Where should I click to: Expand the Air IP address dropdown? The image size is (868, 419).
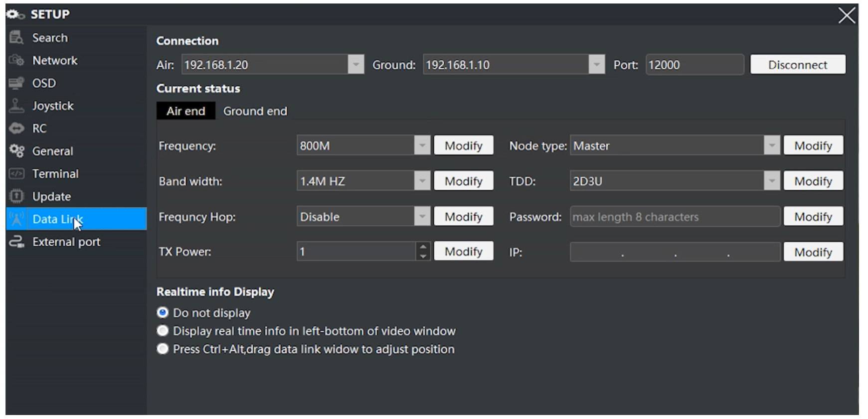pos(355,65)
